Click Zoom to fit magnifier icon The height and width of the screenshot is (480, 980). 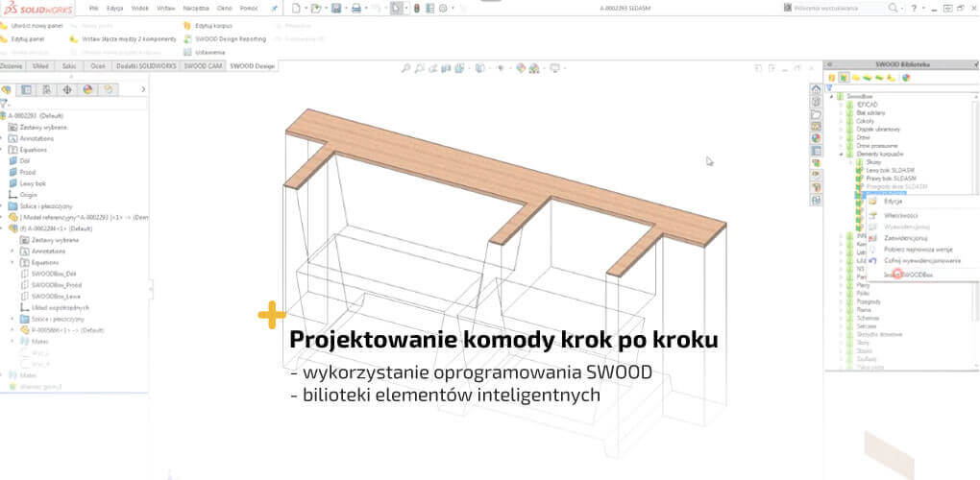pos(406,68)
